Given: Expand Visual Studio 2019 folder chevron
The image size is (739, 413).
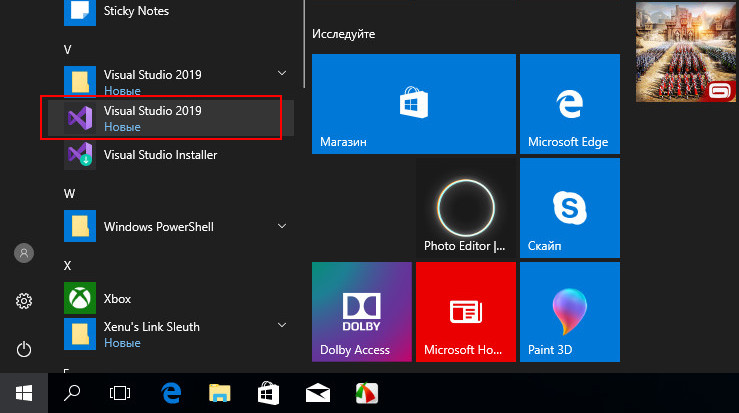Looking at the screenshot, I should tap(282, 74).
